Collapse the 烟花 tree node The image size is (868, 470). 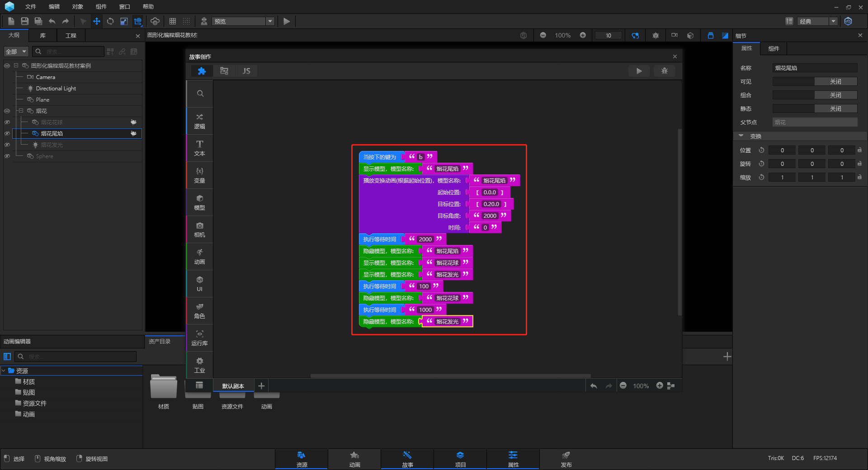point(21,111)
